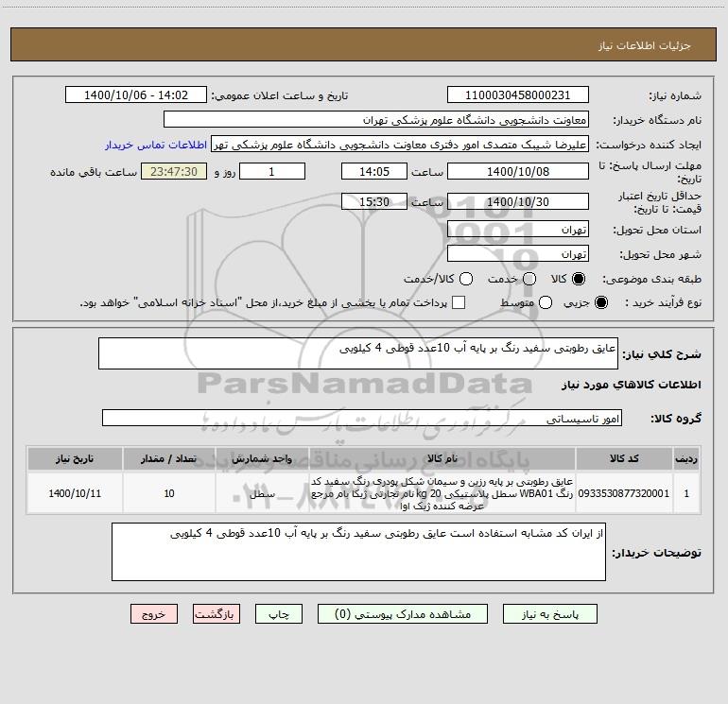Viewport: 728px width, 704px height.
Task: Click the deadline time field 14:05
Action: coord(374,171)
